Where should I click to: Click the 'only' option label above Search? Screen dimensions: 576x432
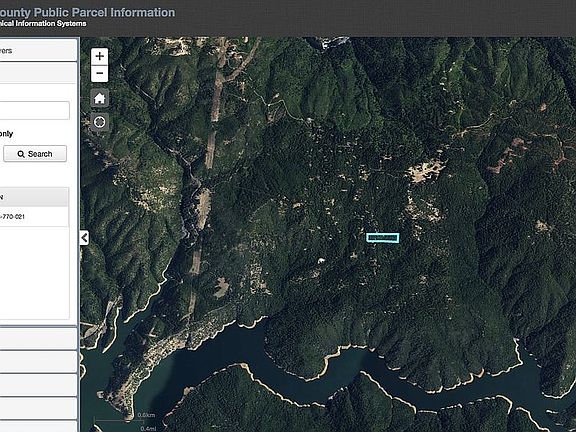(x=7, y=134)
